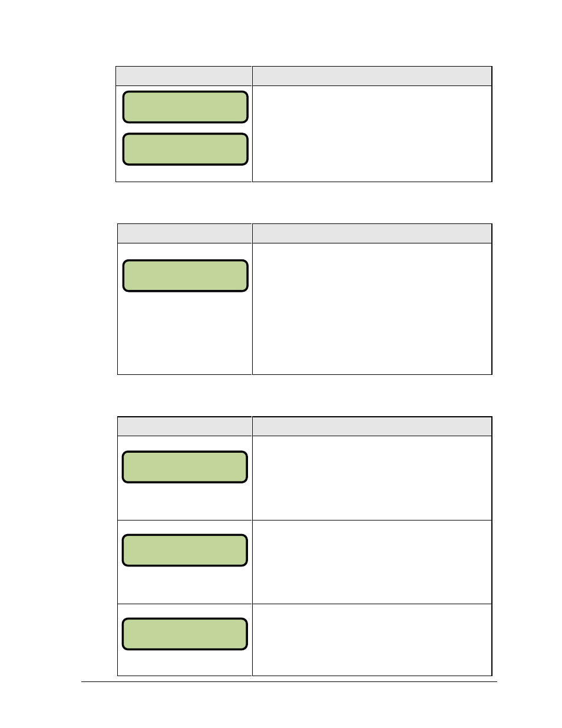Viewport: 562px width, 728px height.
Task: Select the left gray header cell of the middle table
Action: 184,233
